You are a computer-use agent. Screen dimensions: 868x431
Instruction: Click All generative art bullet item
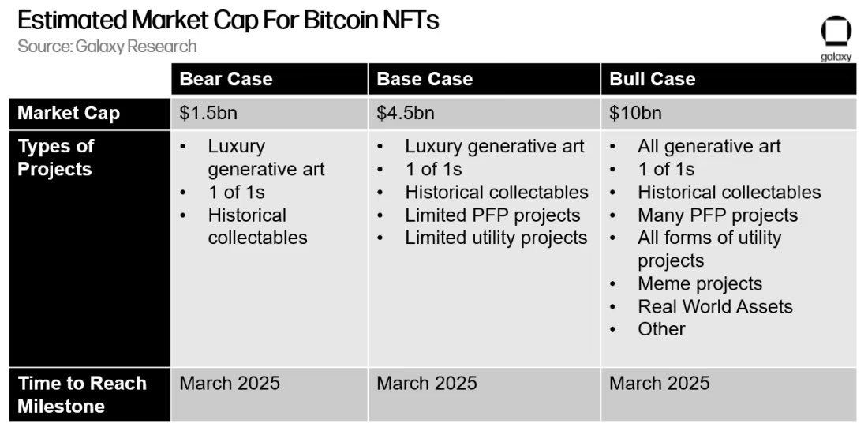[709, 146]
